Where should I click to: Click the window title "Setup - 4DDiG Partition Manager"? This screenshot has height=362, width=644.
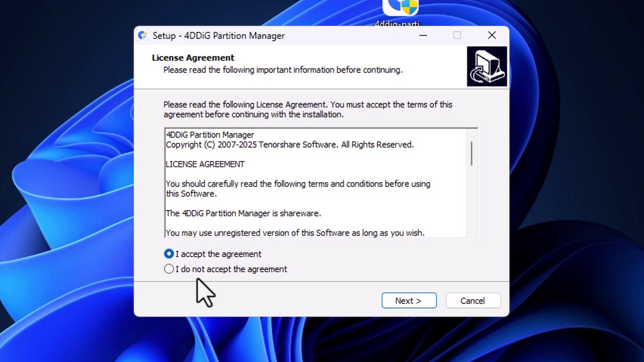tap(219, 36)
